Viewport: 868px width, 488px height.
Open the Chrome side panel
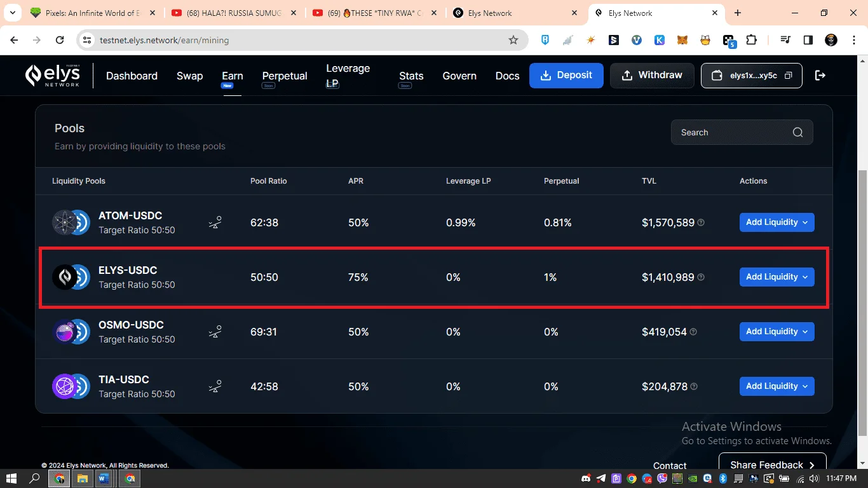808,40
